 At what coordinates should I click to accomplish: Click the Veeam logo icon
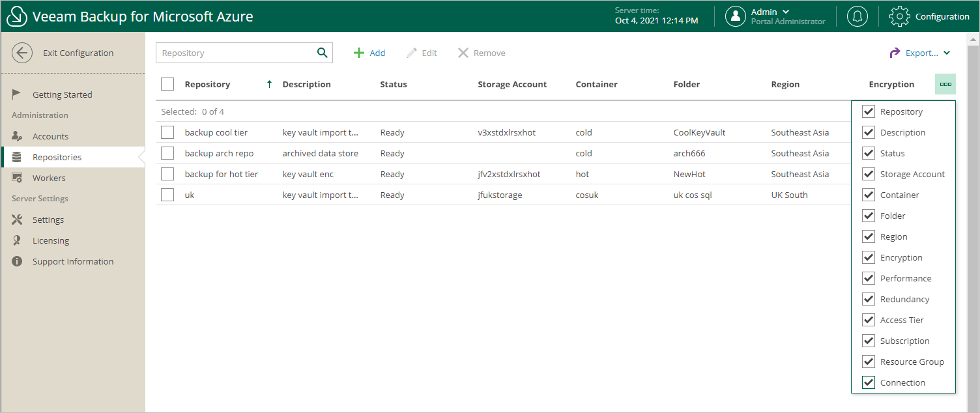point(16,16)
